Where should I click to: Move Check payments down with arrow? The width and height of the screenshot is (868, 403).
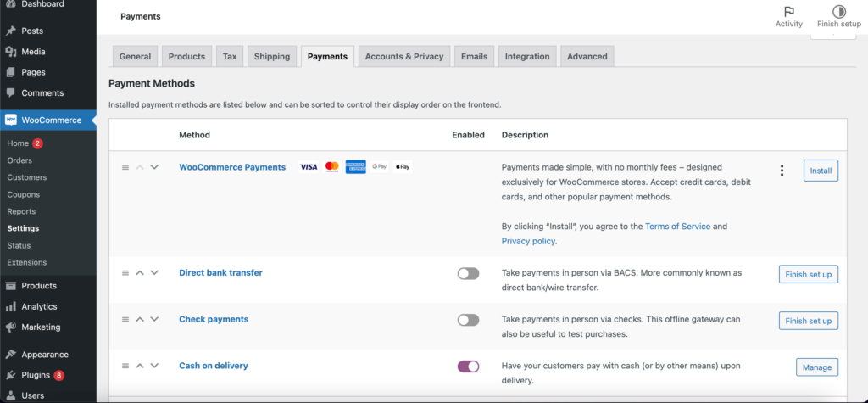(x=154, y=319)
